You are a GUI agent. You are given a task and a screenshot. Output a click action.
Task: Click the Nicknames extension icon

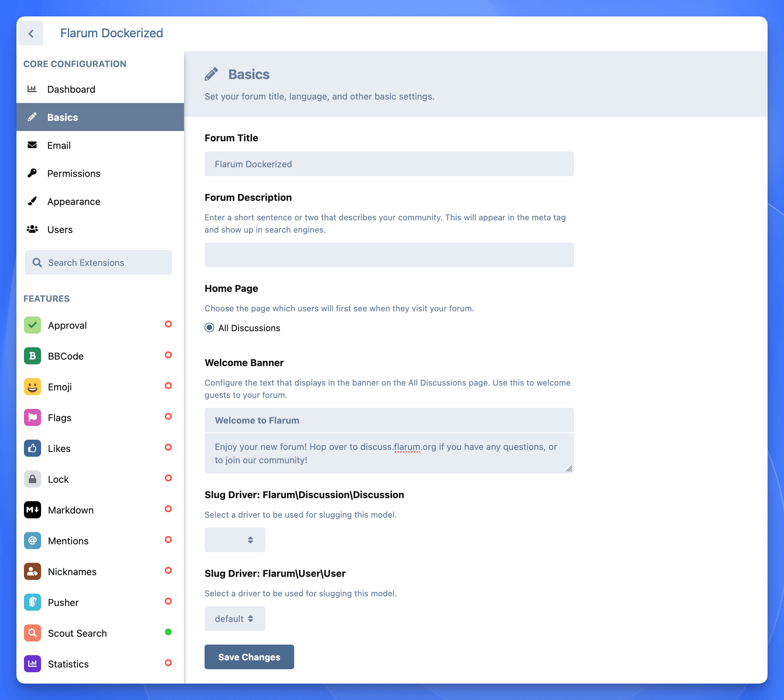tap(32, 571)
